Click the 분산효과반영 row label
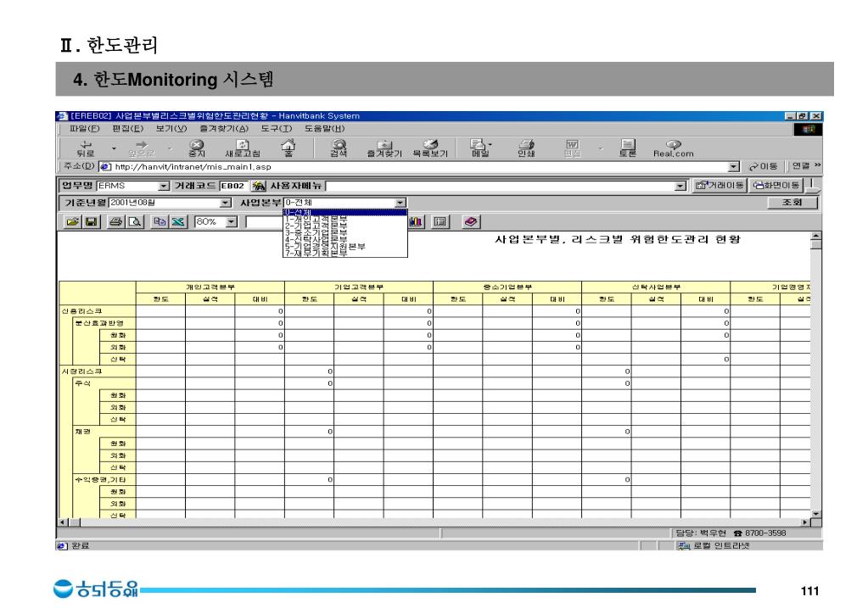 click(x=99, y=323)
